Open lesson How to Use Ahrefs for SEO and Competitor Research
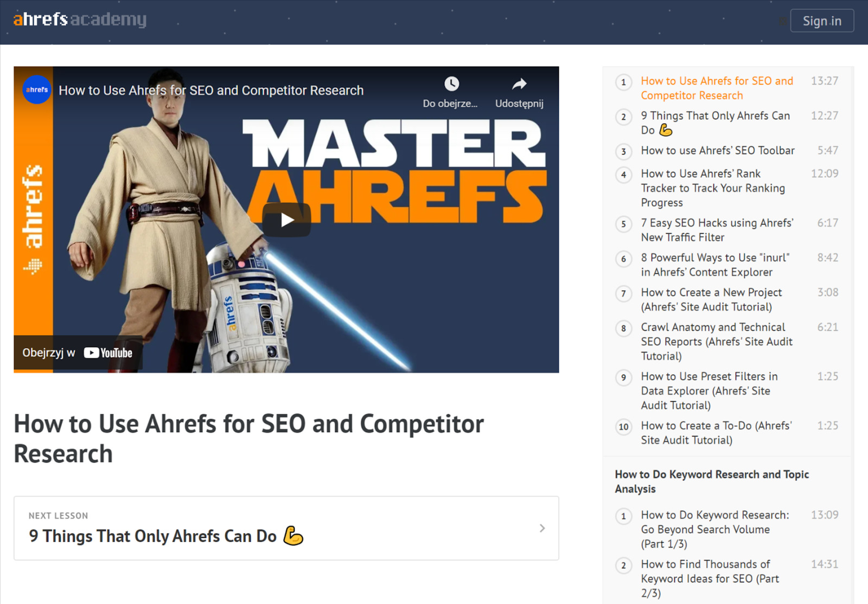This screenshot has width=868, height=604. [x=717, y=88]
